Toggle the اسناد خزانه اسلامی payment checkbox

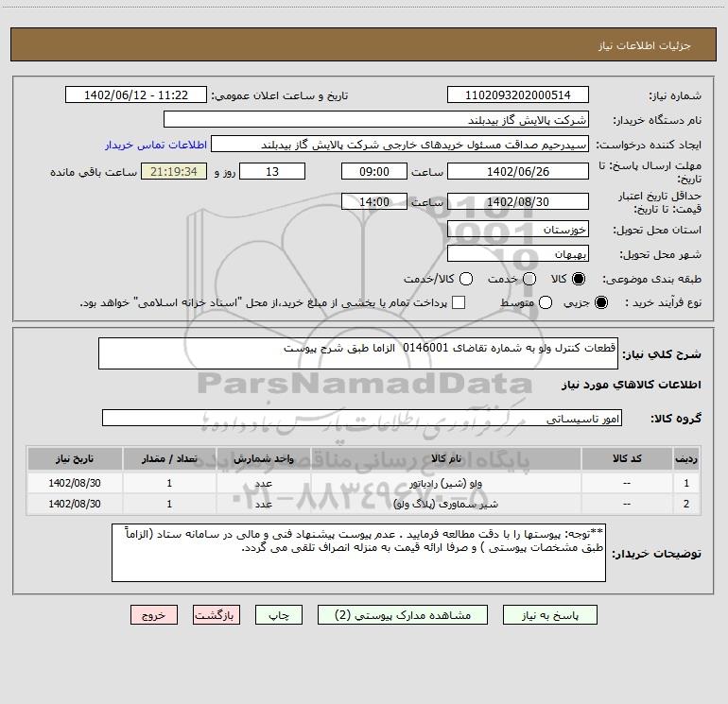tap(459, 302)
